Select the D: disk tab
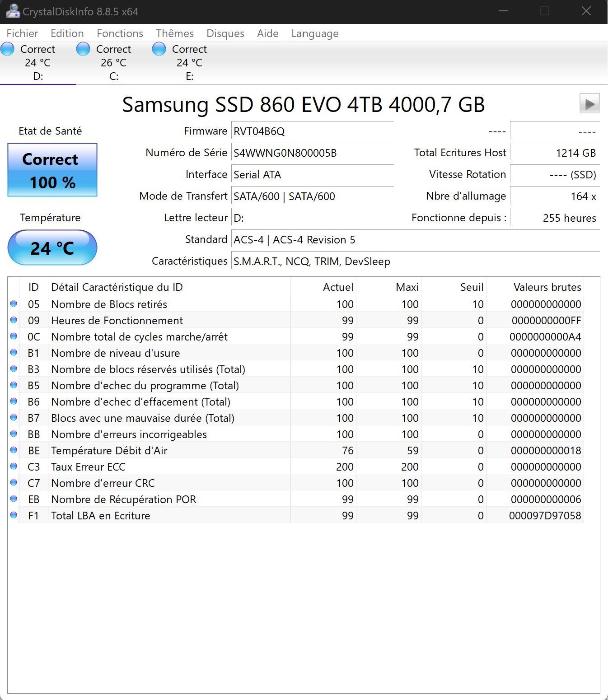This screenshot has height=700, width=608. [x=38, y=63]
